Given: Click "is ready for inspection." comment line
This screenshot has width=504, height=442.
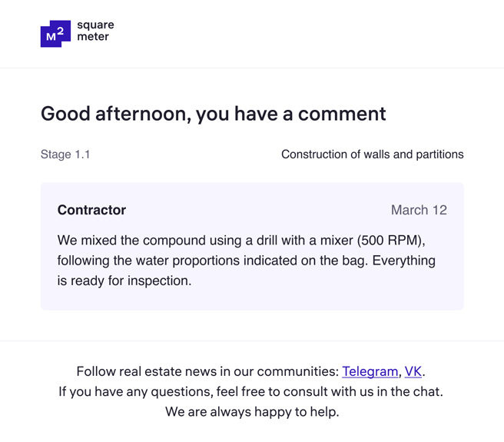Looking at the screenshot, I should (x=124, y=281).
